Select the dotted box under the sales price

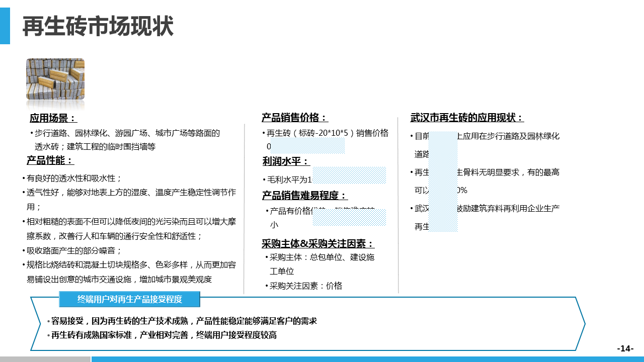click(307, 146)
